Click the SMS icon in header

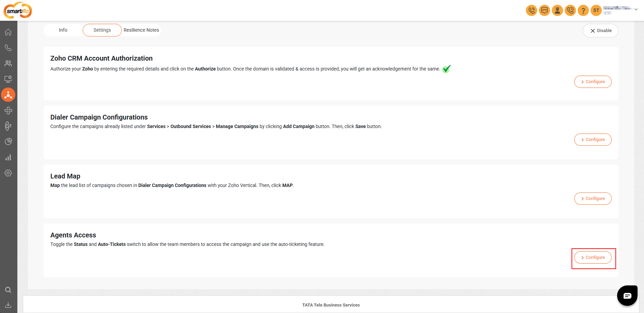click(544, 10)
